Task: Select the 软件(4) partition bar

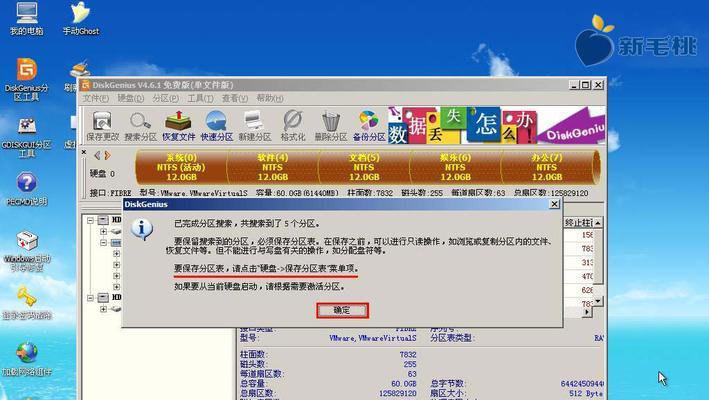Action: pos(273,167)
